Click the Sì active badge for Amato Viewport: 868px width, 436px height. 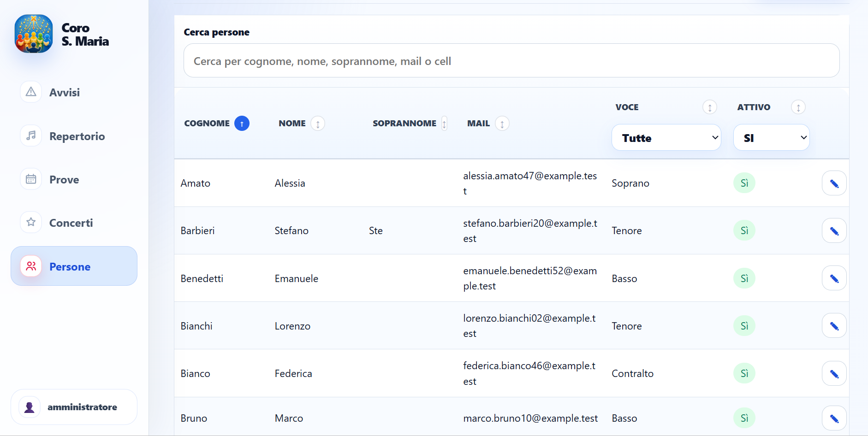pyautogui.click(x=744, y=183)
